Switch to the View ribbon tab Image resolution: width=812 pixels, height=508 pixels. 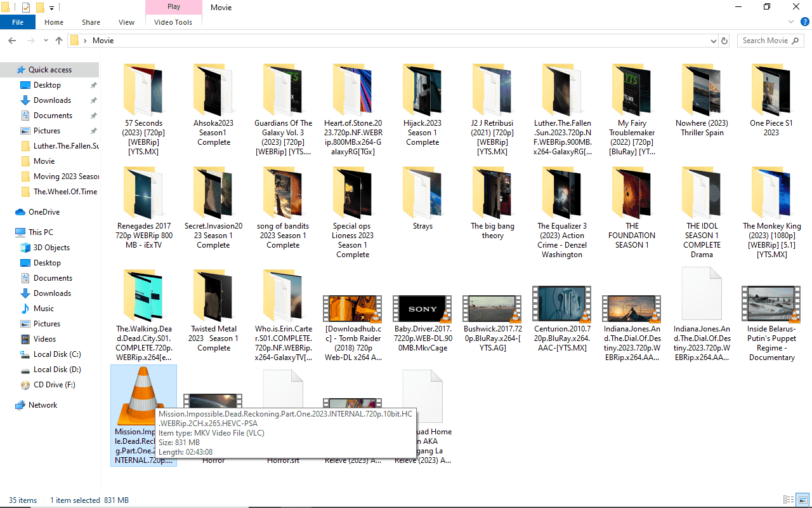[127, 22]
